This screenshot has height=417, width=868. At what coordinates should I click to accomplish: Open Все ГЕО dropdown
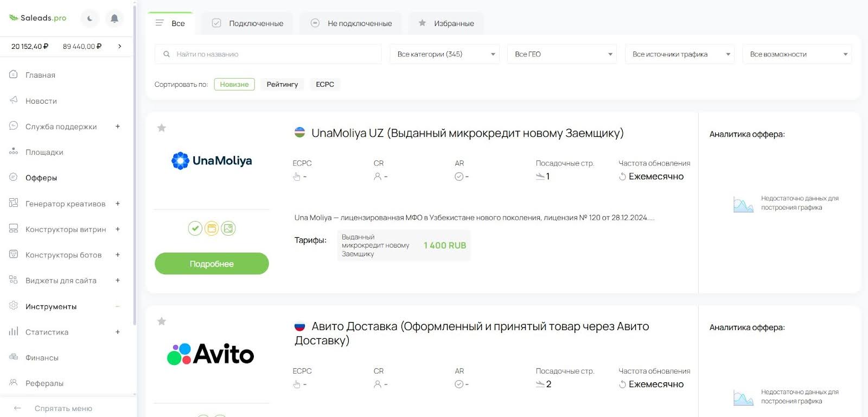[562, 54]
